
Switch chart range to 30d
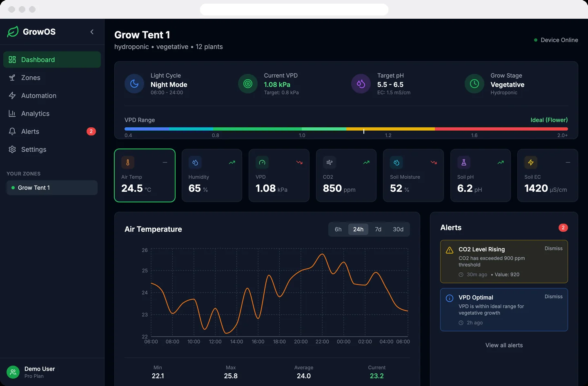point(398,229)
